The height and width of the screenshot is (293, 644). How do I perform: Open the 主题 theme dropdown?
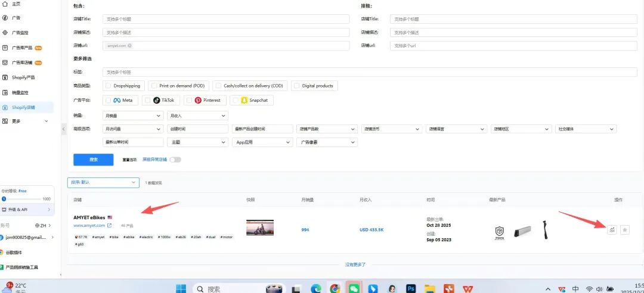[x=197, y=142]
